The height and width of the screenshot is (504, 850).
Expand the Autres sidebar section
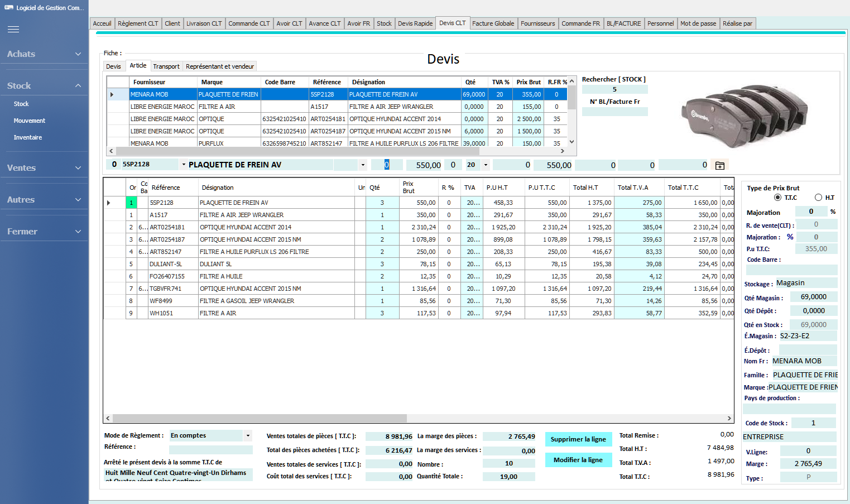click(x=44, y=200)
